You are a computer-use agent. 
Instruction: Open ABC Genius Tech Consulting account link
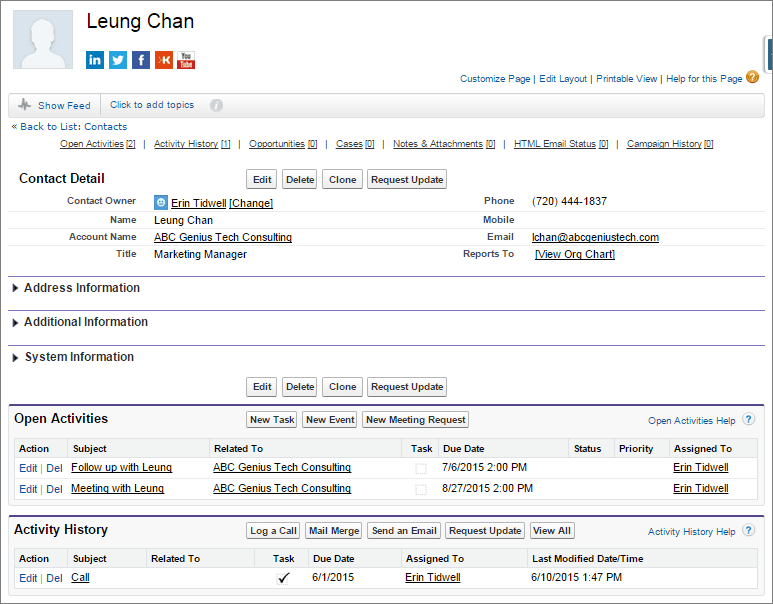pyautogui.click(x=223, y=238)
